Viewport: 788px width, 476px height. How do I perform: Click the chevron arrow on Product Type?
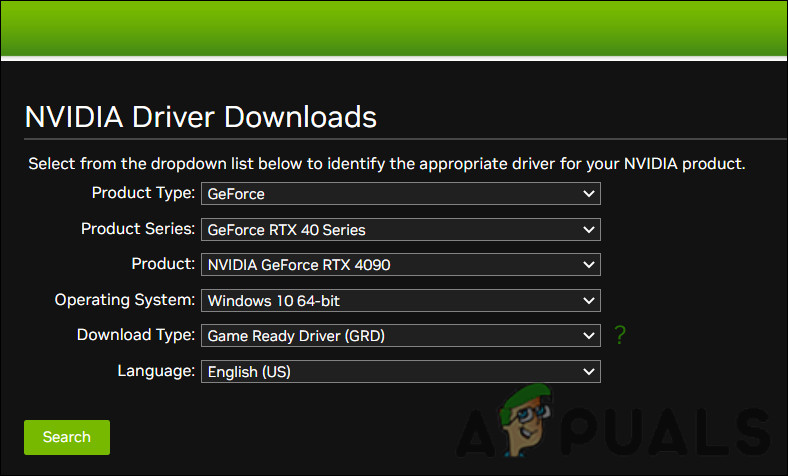588,194
